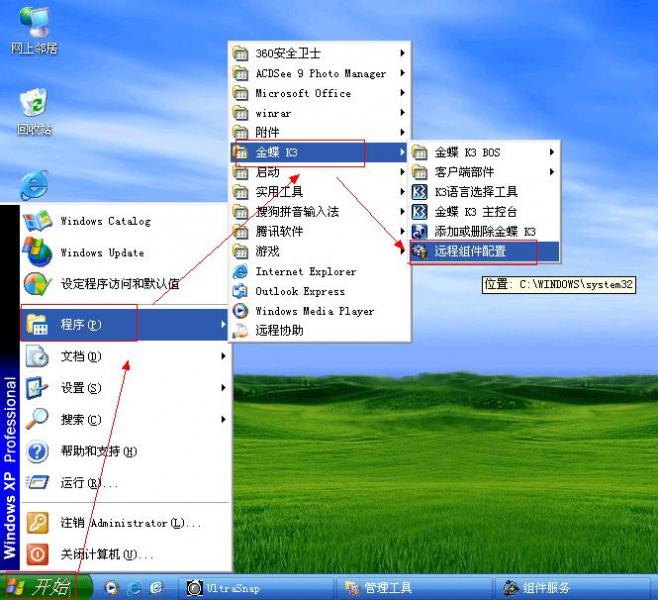Viewport: 658px width, 600px height.
Task: Expand the 360安全卫士 submenu arrow
Action: 402,53
